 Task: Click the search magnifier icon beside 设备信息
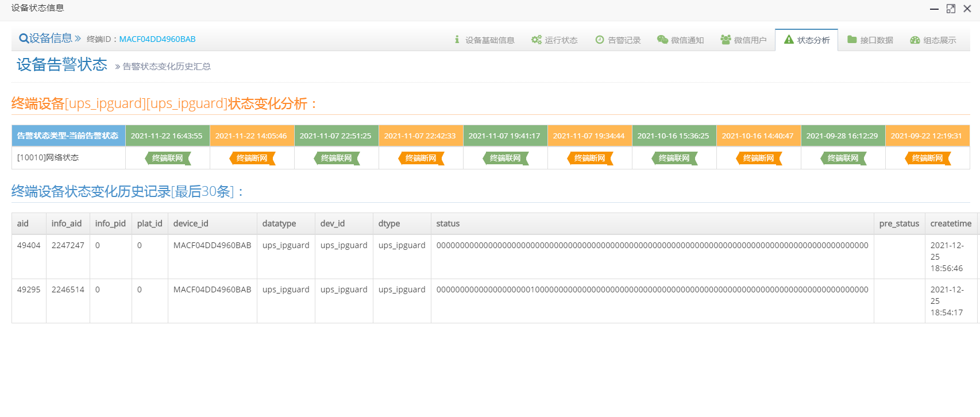(x=24, y=38)
